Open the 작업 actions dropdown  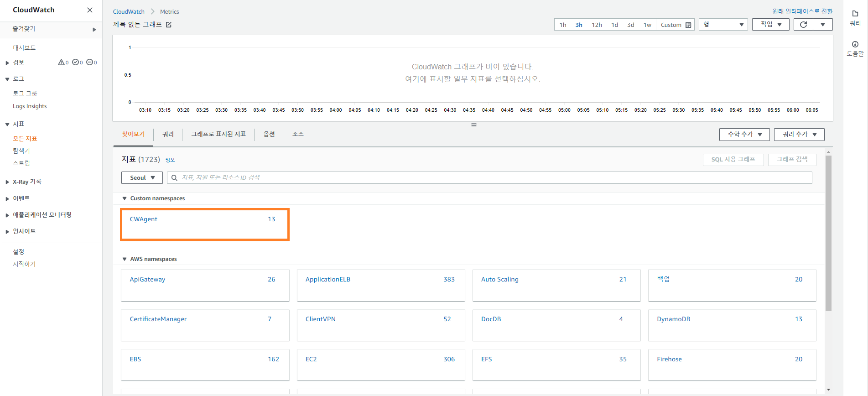click(x=771, y=25)
